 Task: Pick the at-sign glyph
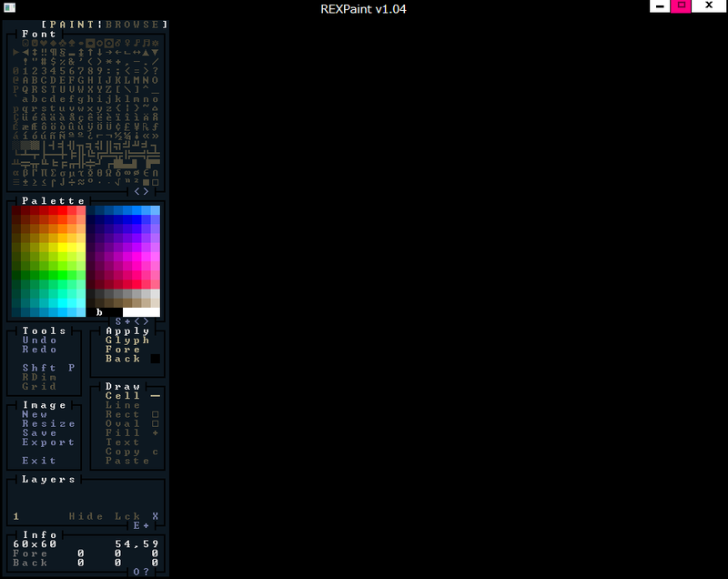point(15,80)
